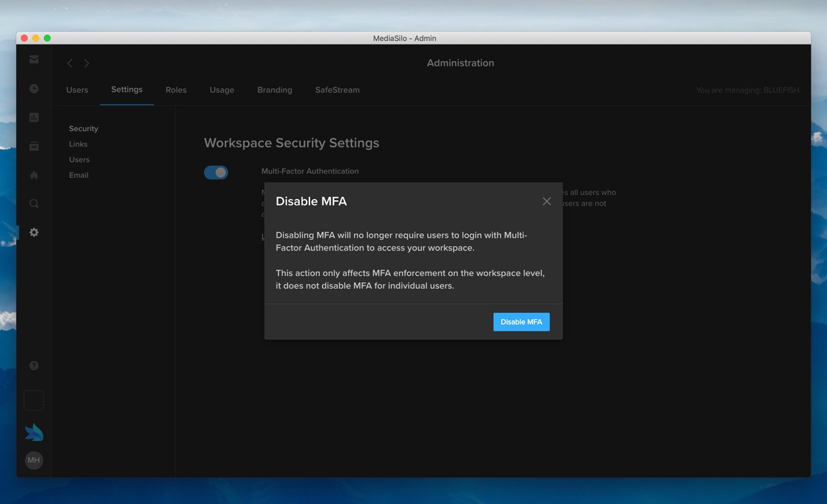827x504 pixels.
Task: Switch to the SafeStream tab
Action: [337, 90]
